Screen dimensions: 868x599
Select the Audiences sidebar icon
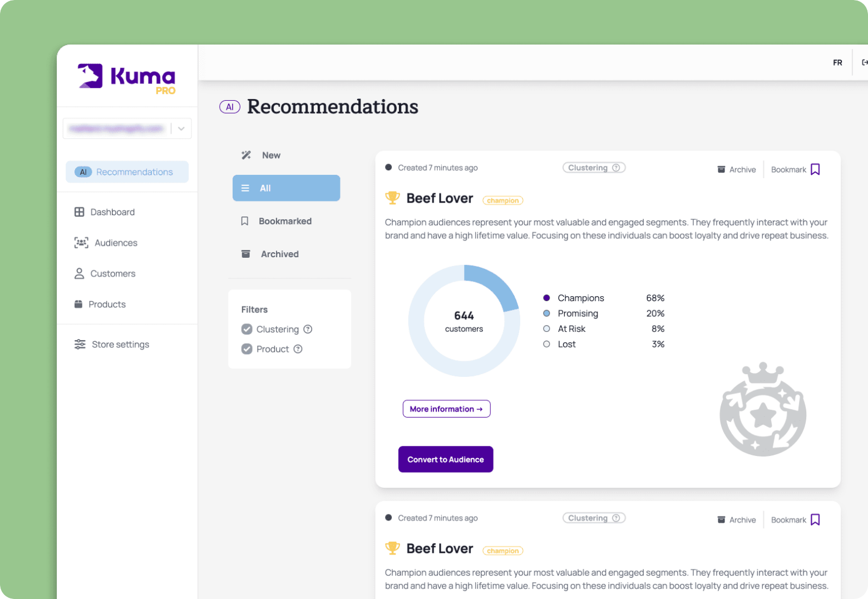81,242
